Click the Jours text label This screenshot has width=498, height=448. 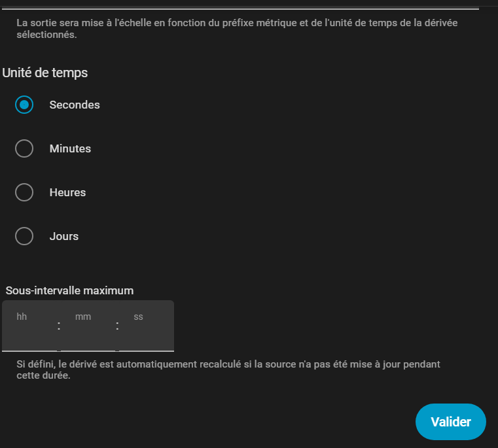click(x=64, y=236)
